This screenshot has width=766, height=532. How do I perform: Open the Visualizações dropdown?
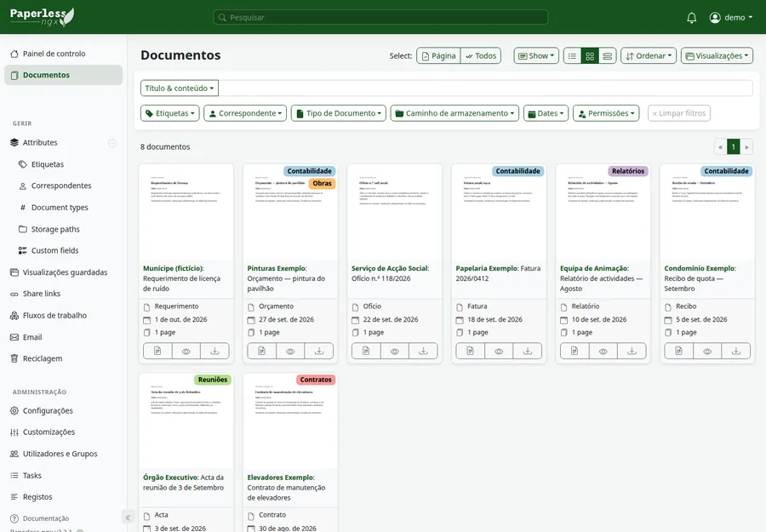pyautogui.click(x=717, y=55)
